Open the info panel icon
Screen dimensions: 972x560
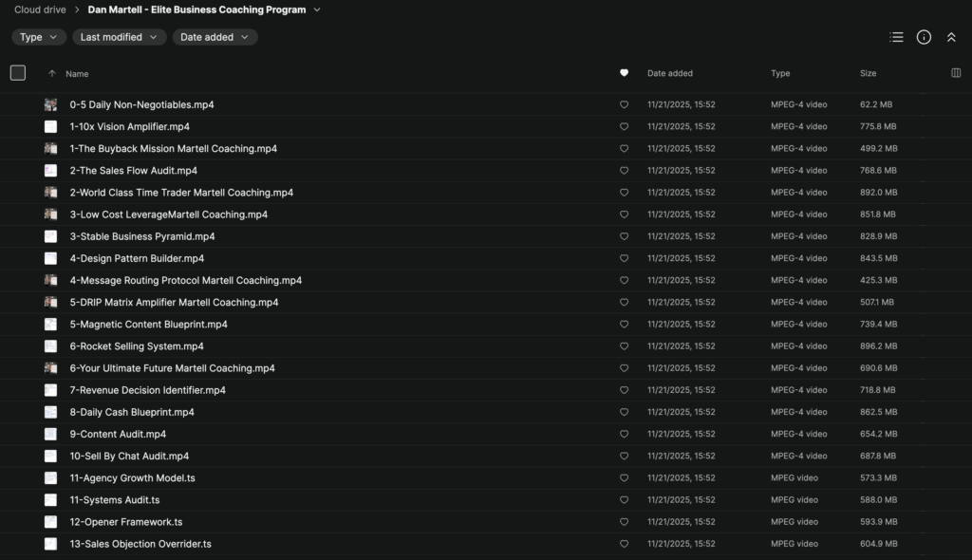(x=924, y=37)
